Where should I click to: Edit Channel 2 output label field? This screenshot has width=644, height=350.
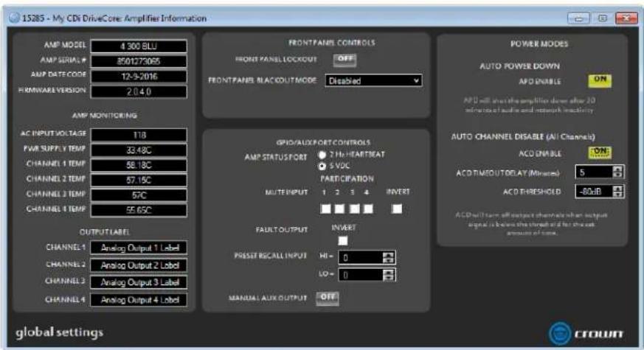(x=139, y=265)
